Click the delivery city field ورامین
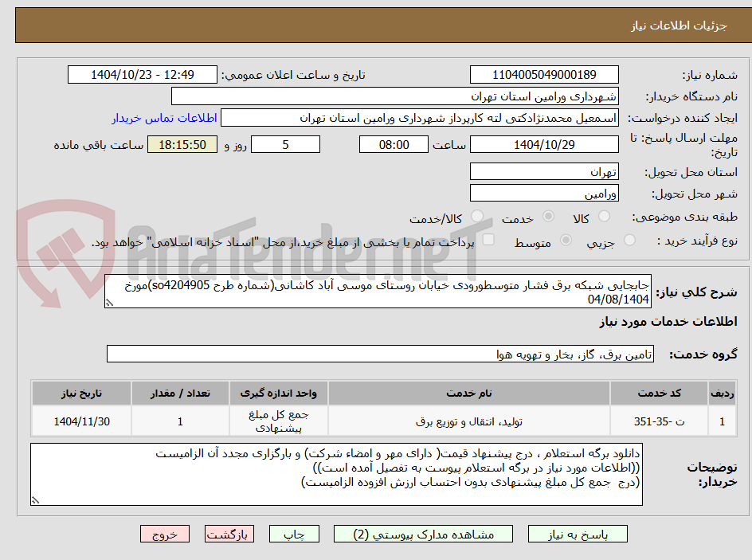 pos(544,194)
